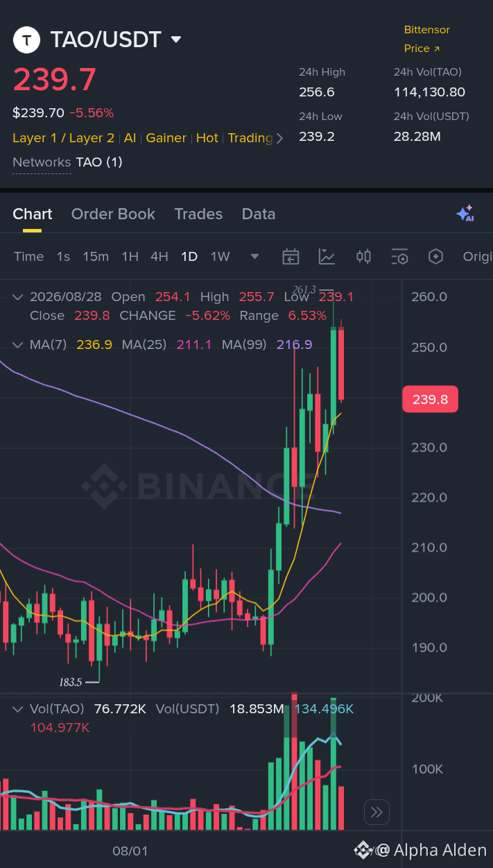The image size is (493, 868).
Task: Click the Layer 1 / Layer 2 tag
Action: (x=63, y=138)
